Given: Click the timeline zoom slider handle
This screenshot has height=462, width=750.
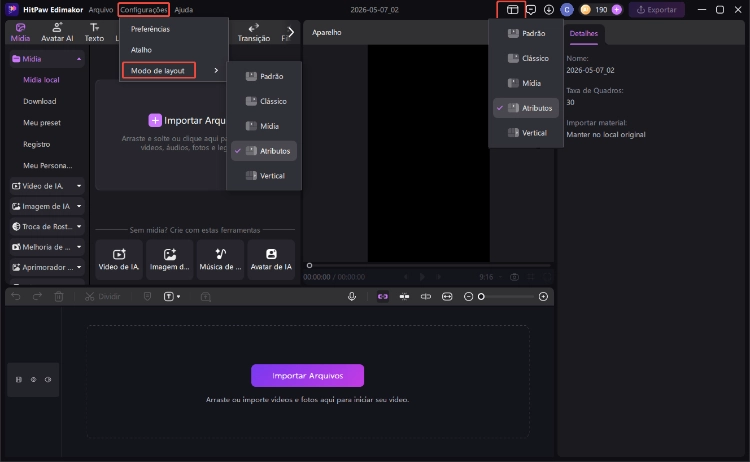Looking at the screenshot, I should click(481, 297).
